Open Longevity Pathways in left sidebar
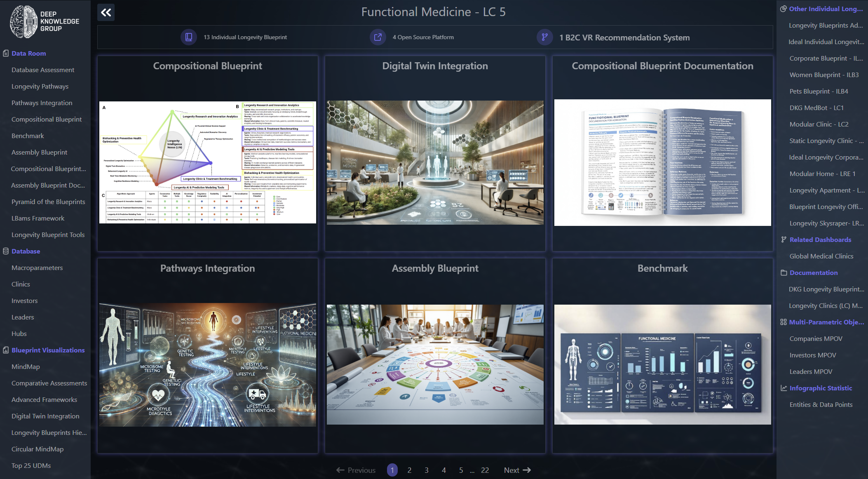The height and width of the screenshot is (479, 868). pos(40,86)
